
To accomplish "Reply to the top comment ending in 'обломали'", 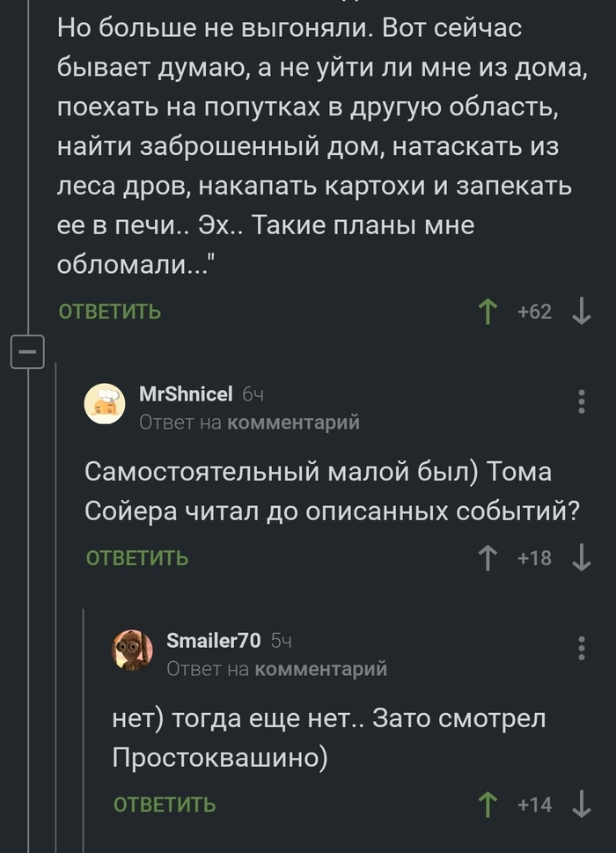I will 109,312.
